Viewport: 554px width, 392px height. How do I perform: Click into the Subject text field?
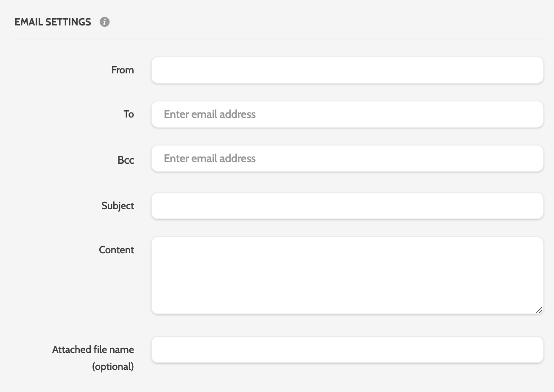(347, 206)
